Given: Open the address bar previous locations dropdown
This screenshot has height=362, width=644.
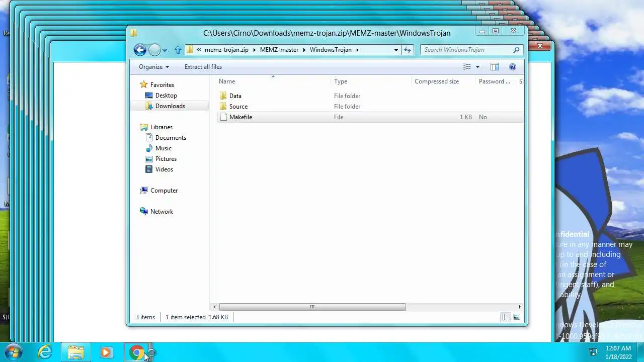Looking at the screenshot, I should tap(396, 50).
